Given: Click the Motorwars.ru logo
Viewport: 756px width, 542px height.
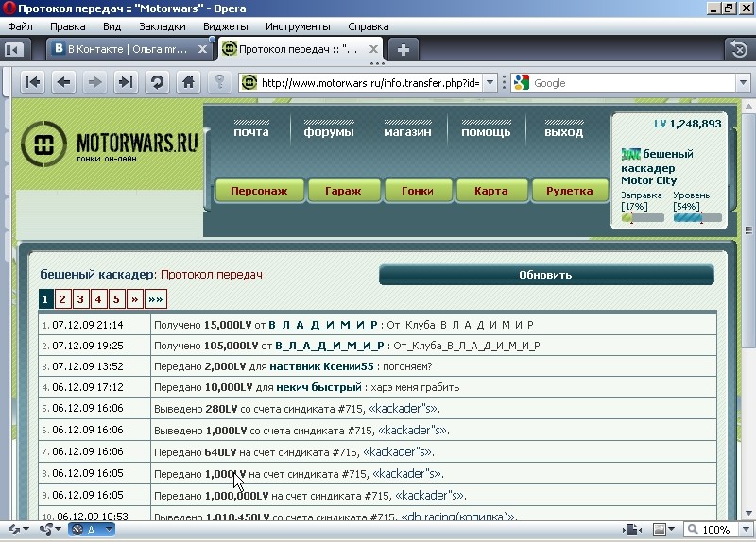Looking at the screenshot, I should 110,144.
